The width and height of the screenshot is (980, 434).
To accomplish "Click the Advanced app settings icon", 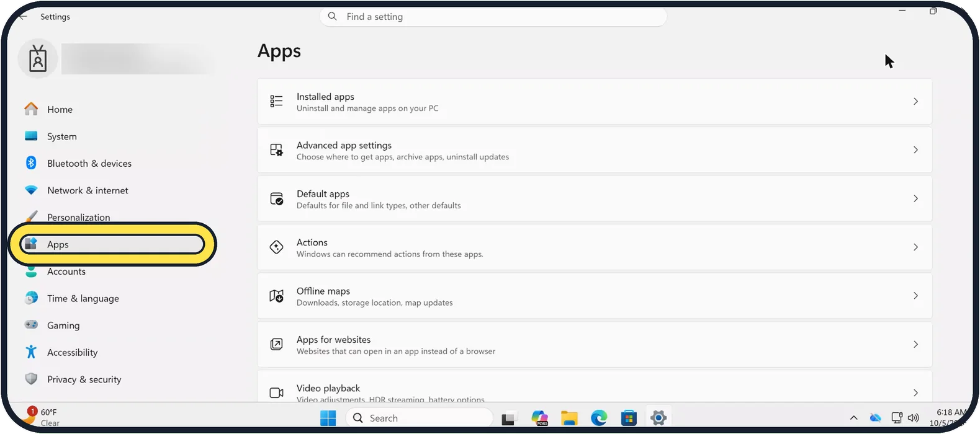I will 276,150.
